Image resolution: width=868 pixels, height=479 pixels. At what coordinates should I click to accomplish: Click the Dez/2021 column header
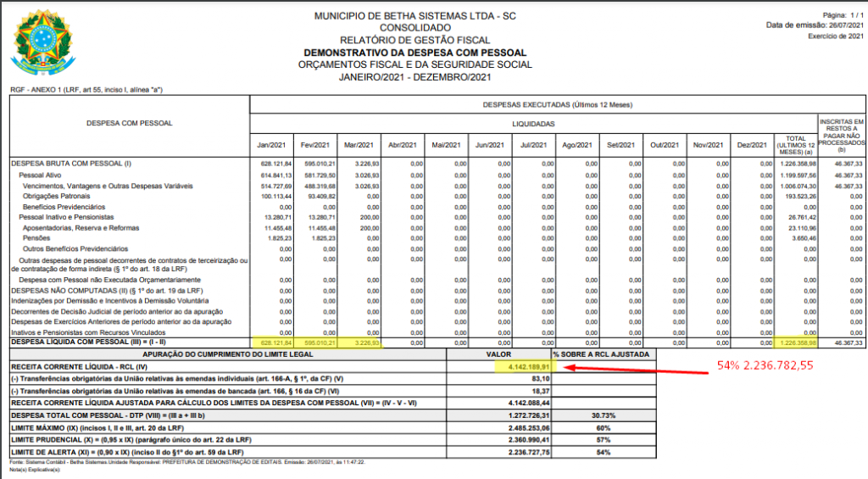(x=751, y=145)
